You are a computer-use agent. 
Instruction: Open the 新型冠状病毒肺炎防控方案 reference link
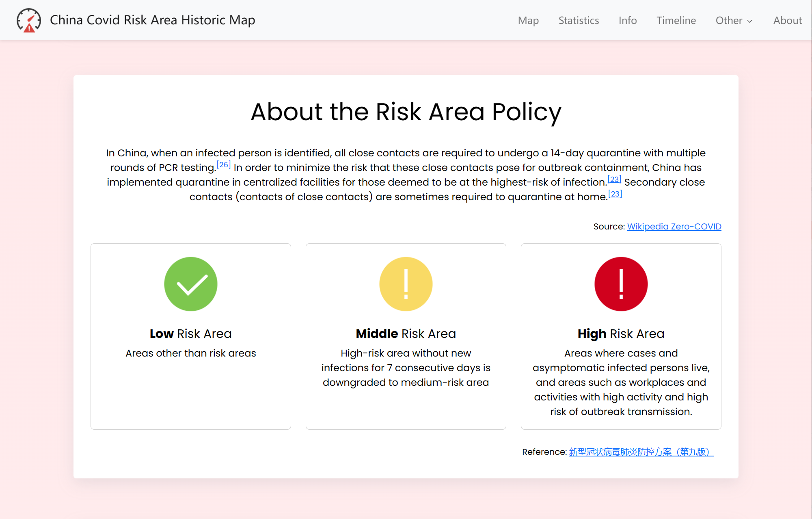(x=641, y=452)
